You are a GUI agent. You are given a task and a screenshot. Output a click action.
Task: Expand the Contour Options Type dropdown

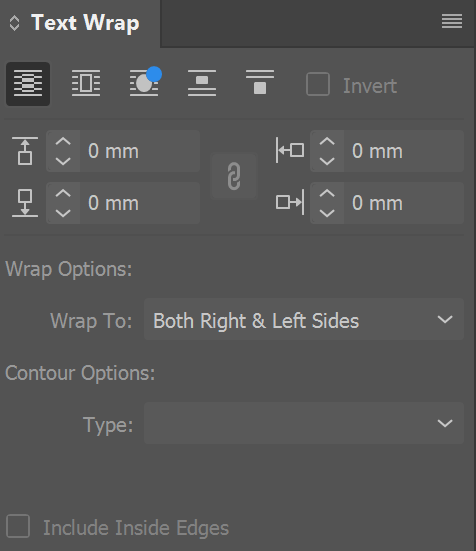(304, 423)
